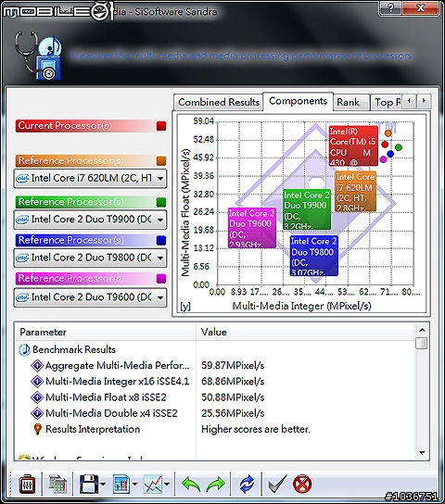Click the green back arrow icon
Screen dimensions: 445x504
191,484
